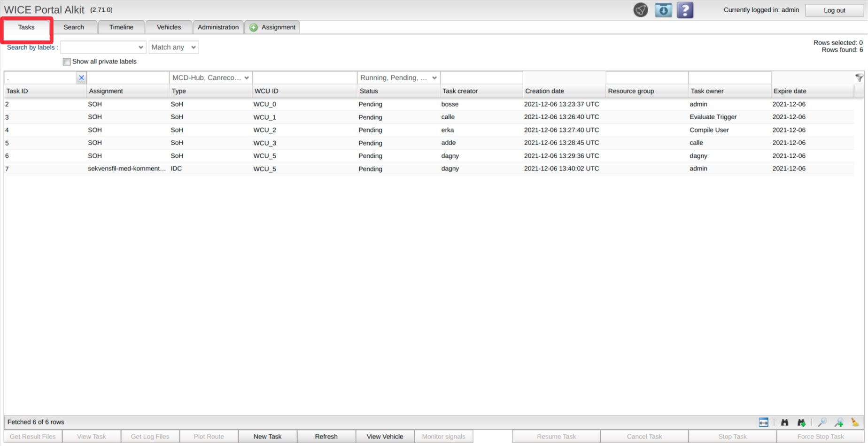Open the Search by labels dropdown
This screenshot has width=868, height=446.
pos(103,47)
